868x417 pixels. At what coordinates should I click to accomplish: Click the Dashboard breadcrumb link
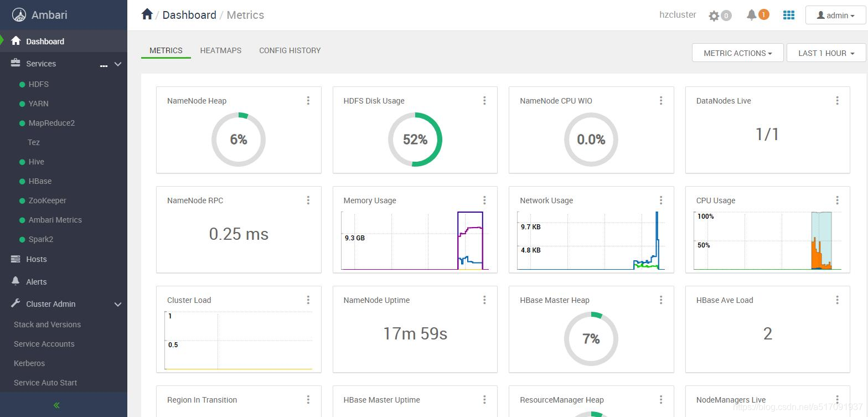(x=189, y=15)
